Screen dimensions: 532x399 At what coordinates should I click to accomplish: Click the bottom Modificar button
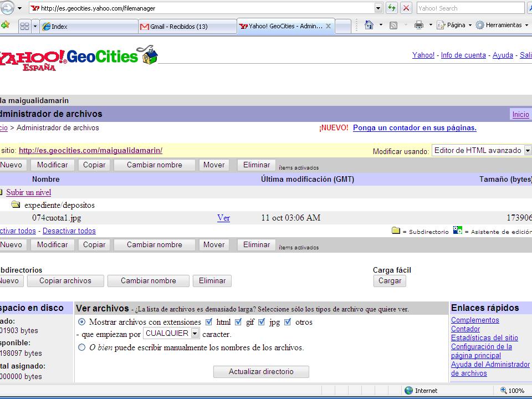tap(52, 244)
